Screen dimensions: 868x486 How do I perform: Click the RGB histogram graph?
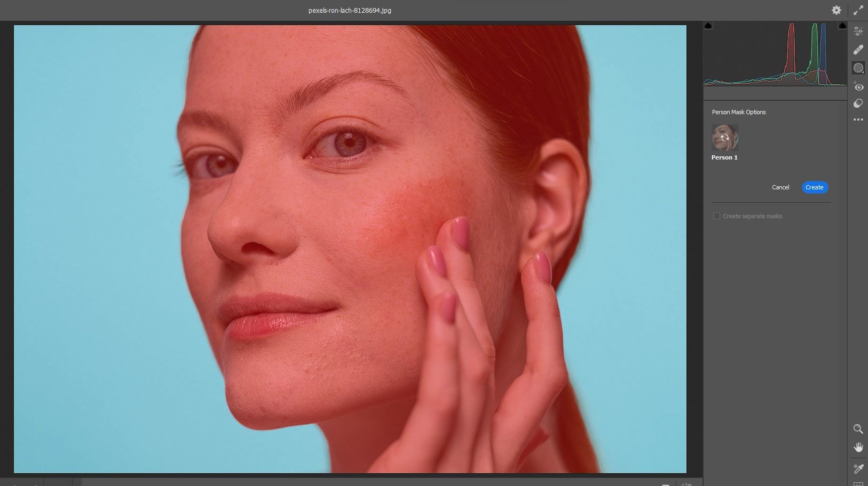click(775, 53)
